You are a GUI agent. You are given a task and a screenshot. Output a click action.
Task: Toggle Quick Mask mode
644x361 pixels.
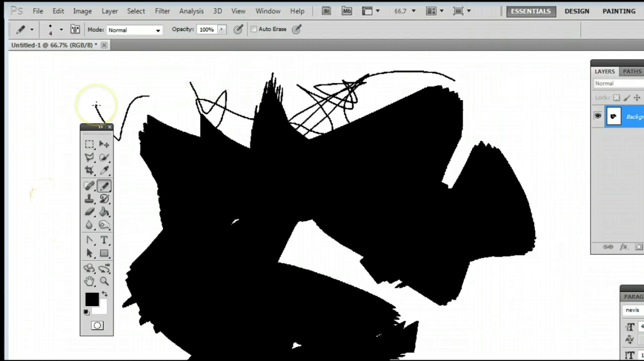[x=97, y=326]
